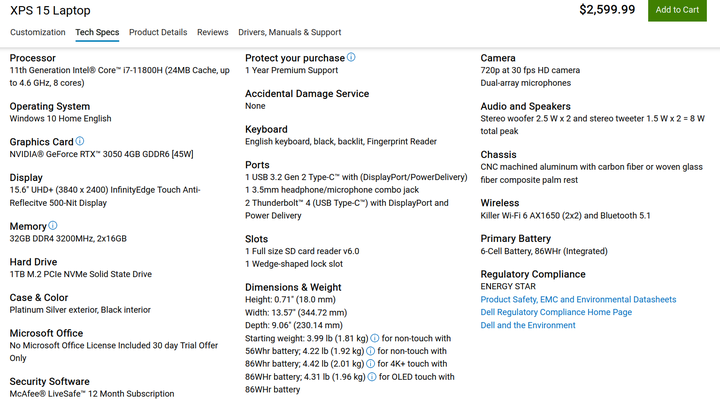Screen dimensions: 720x399
Task: Open info icon after 4.42 lb weight
Action: [x=371, y=364]
